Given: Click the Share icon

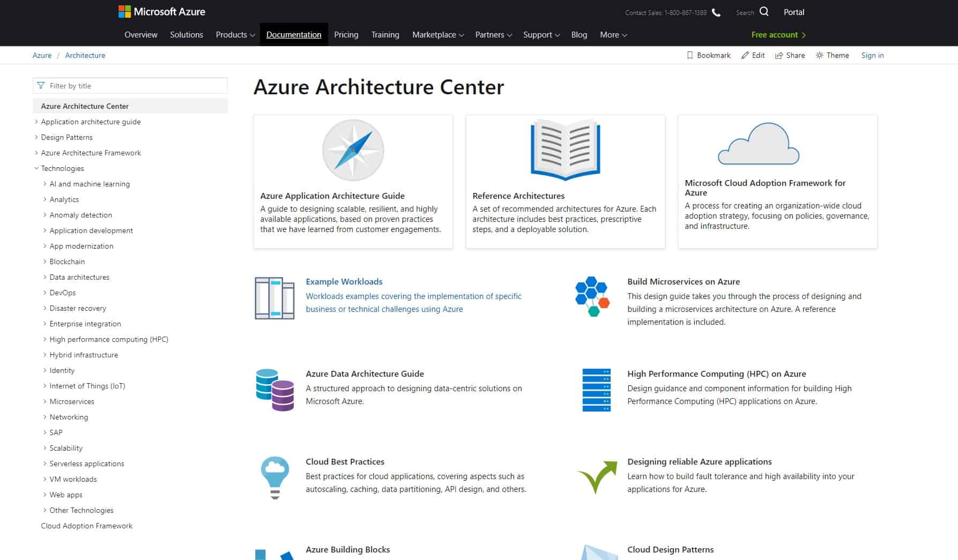Looking at the screenshot, I should click(x=779, y=55).
